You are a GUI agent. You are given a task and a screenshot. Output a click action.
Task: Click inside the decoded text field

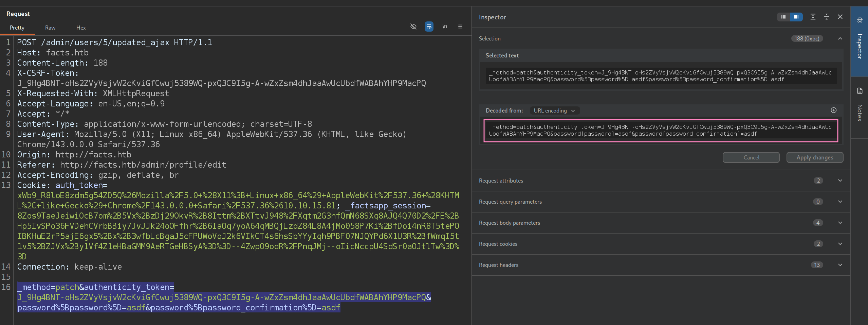(x=660, y=131)
